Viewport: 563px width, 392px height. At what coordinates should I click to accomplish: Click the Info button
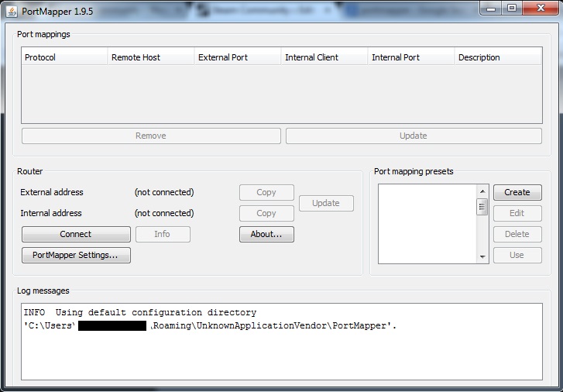click(x=163, y=234)
